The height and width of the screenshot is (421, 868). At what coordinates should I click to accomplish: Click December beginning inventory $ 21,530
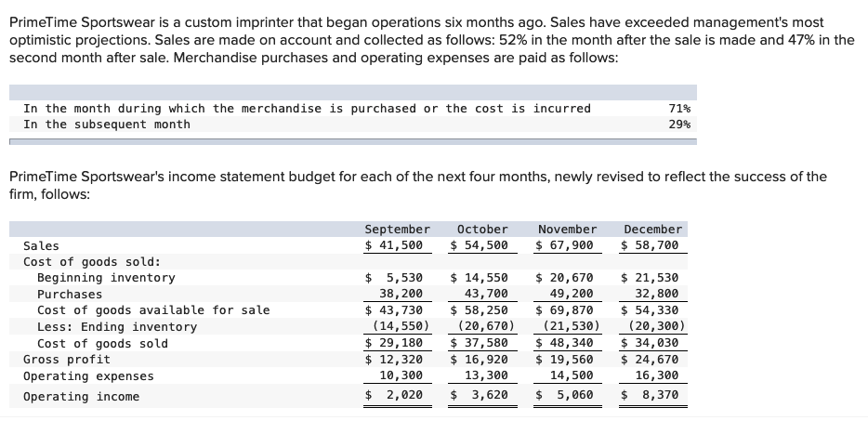click(x=650, y=278)
